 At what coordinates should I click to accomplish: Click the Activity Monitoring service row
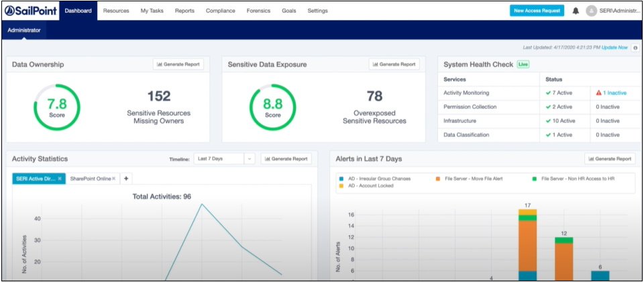coord(539,93)
